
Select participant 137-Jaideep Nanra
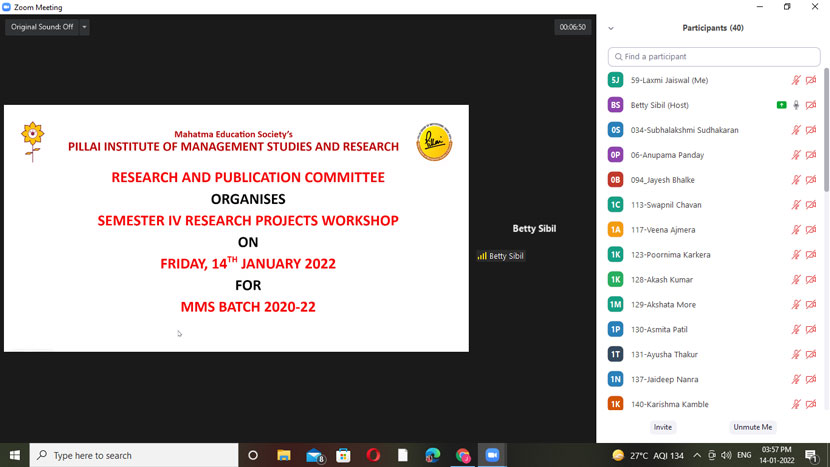pos(712,379)
